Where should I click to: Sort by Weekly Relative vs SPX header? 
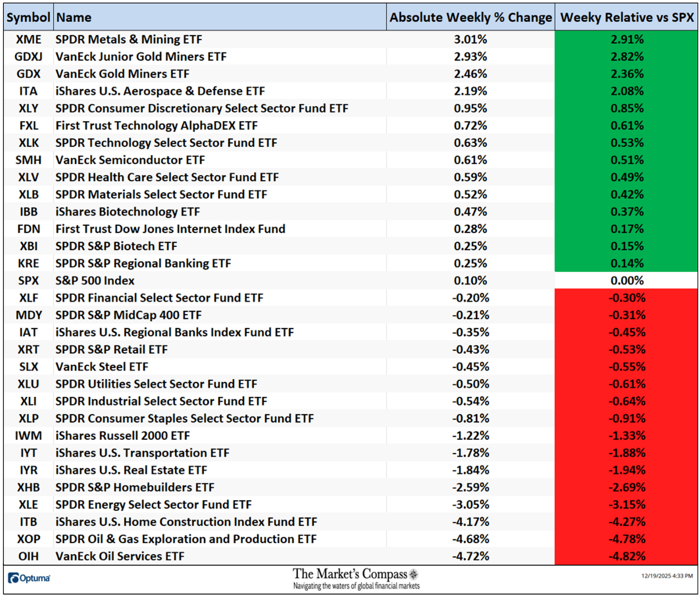click(627, 18)
